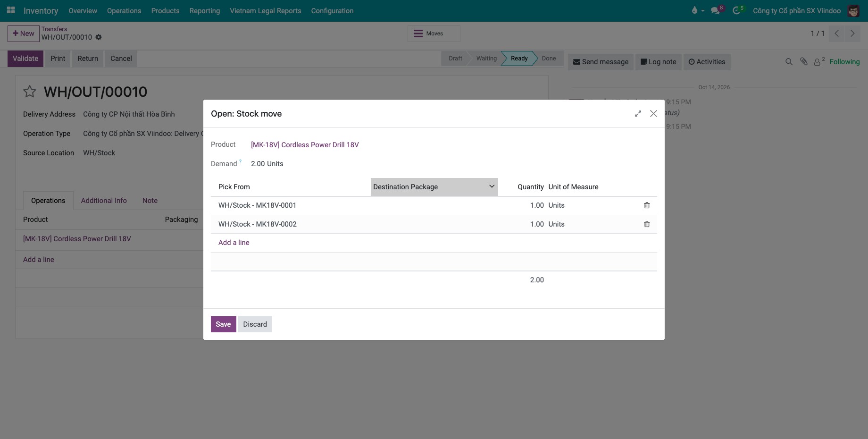Create a New transfer
Screen dimensions: 868x439
23,34
